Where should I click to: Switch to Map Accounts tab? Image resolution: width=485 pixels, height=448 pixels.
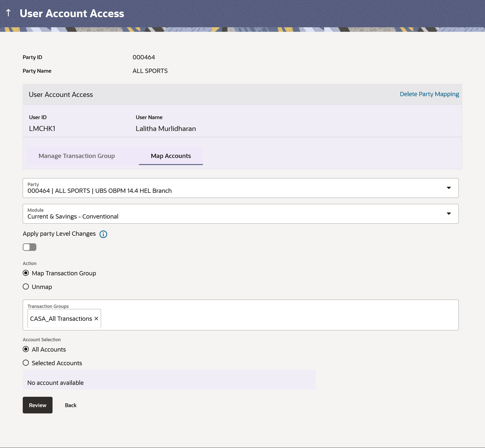click(171, 156)
